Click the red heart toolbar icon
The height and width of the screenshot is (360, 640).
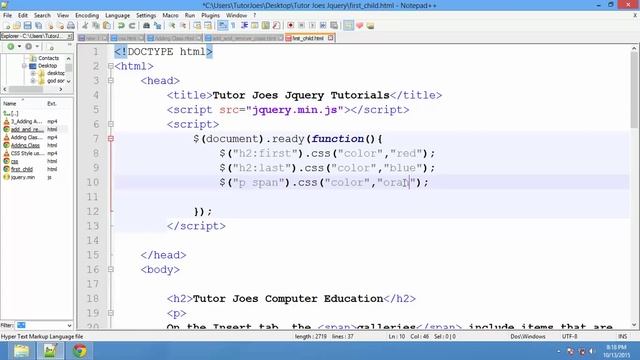click(x=359, y=26)
